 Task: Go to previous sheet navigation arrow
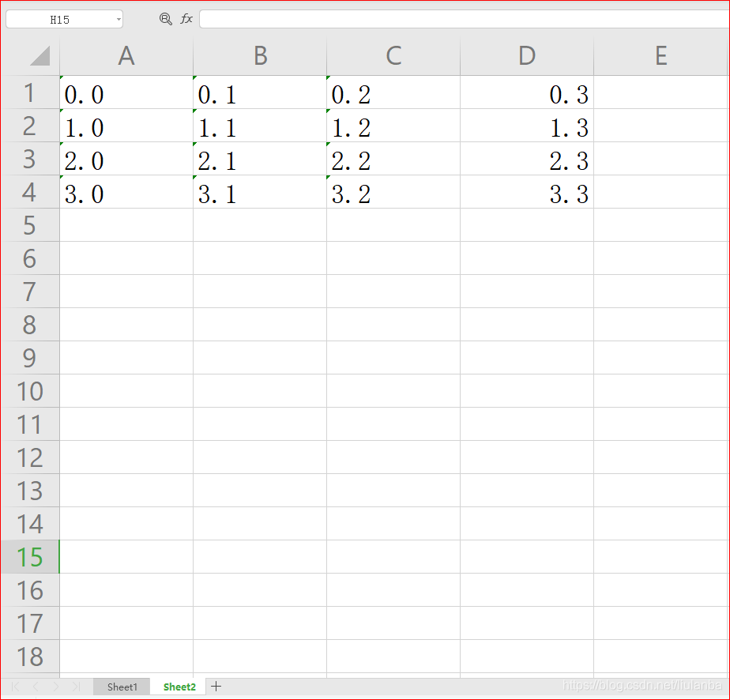36,687
